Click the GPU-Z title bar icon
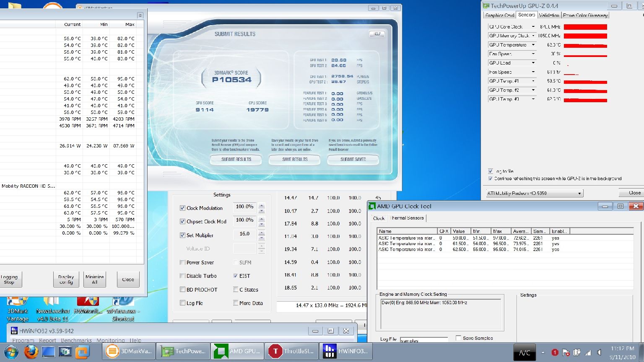This screenshot has height=362, width=644. click(x=486, y=6)
